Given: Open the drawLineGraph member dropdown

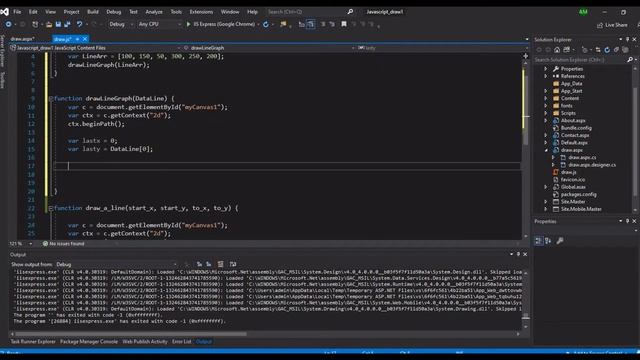Looking at the screenshot, I should pyautogui.click(x=269, y=48).
